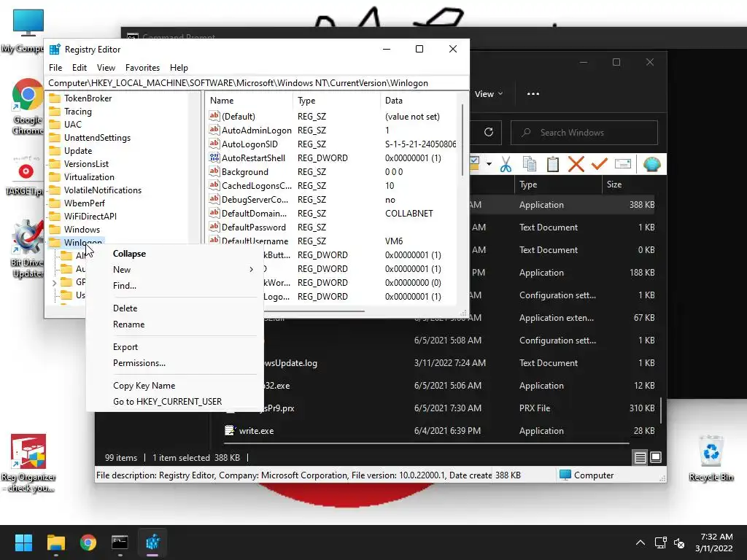Open the Help menu in Registry Editor

coord(179,68)
